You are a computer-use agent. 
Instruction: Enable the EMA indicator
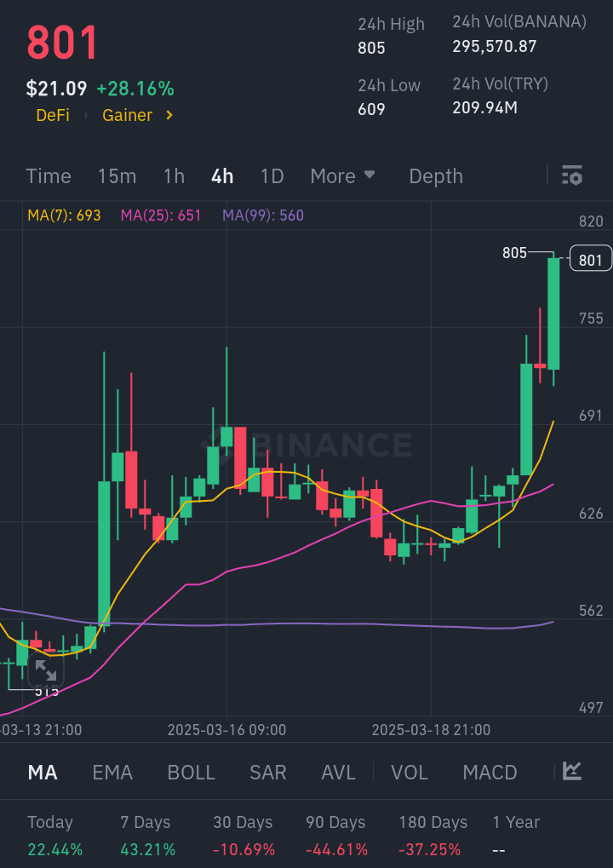pos(112,773)
